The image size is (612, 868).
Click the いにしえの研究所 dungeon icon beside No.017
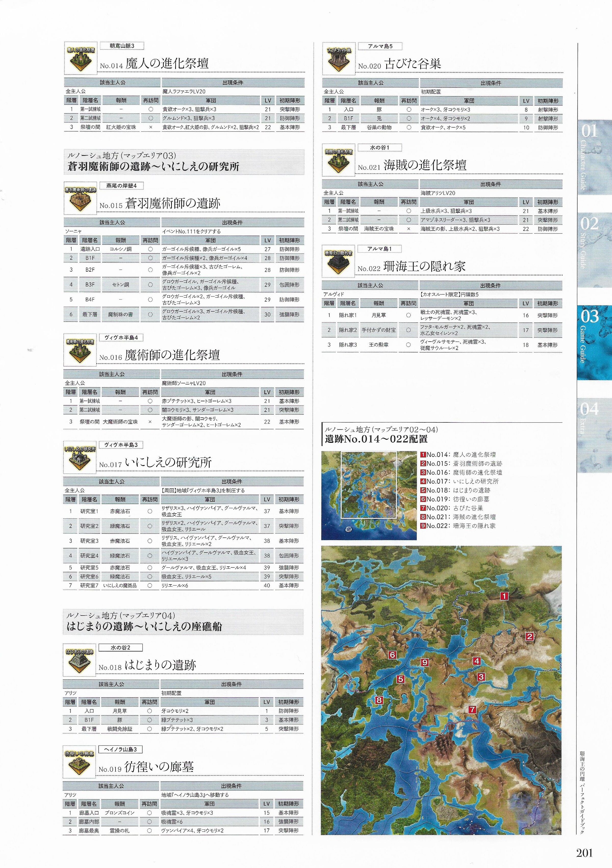coord(79,458)
